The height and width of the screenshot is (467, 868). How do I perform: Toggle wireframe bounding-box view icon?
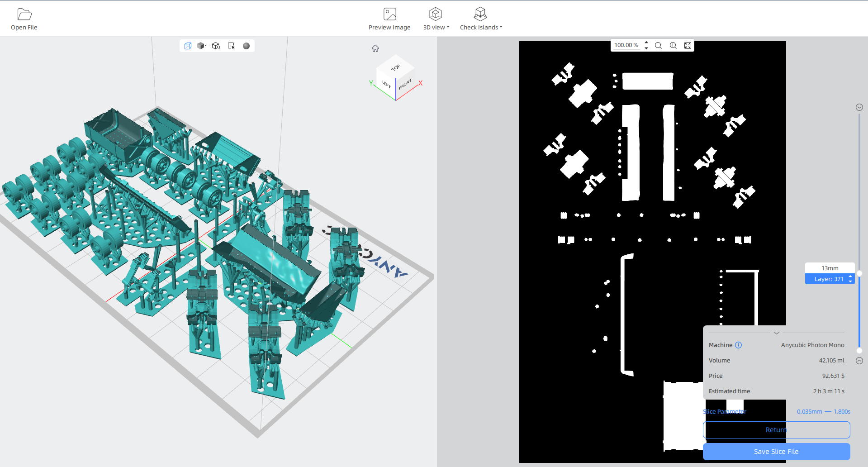click(188, 46)
